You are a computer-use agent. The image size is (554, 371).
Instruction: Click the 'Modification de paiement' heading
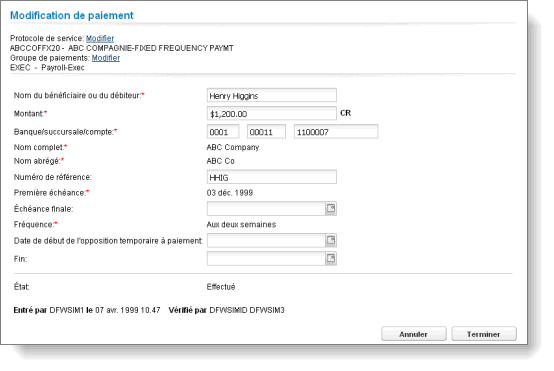click(x=72, y=16)
